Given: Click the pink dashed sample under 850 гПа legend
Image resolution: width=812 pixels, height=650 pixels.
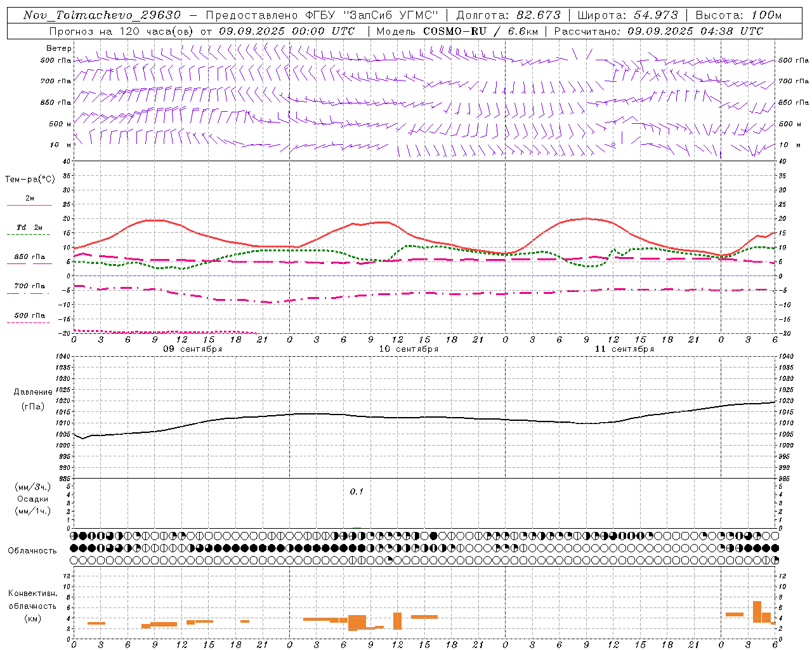Looking at the screenshot, I should point(28,264).
